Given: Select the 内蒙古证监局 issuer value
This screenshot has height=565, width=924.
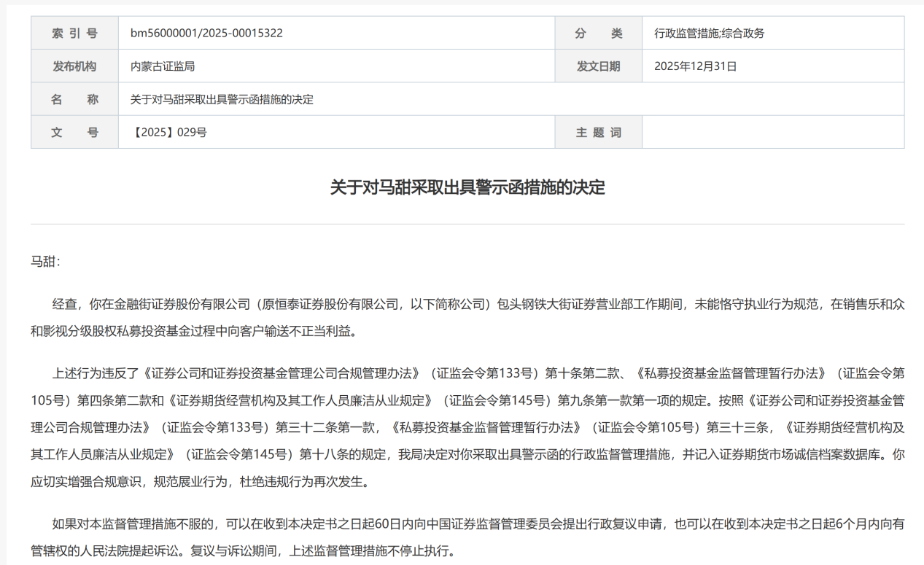Looking at the screenshot, I should coord(163,66).
